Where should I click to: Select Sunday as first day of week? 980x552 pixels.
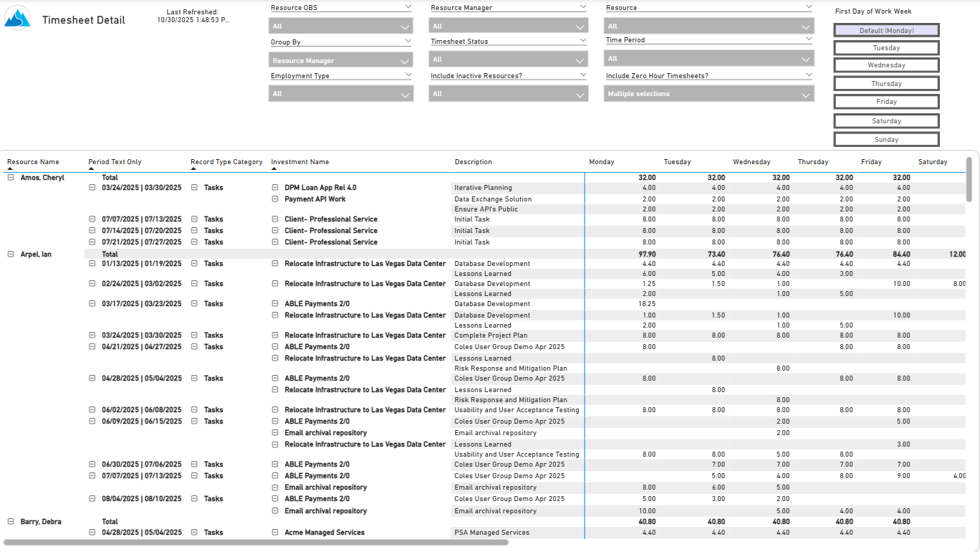[886, 140]
